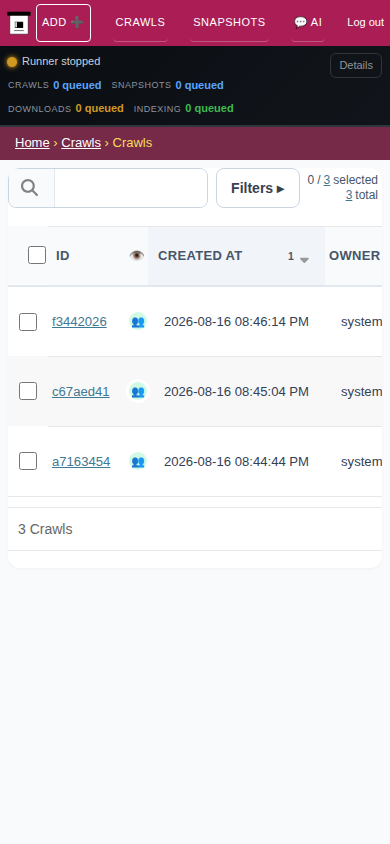The height and width of the screenshot is (844, 390).
Task: Click the ArchiveBox logo icon
Action: 19,23
